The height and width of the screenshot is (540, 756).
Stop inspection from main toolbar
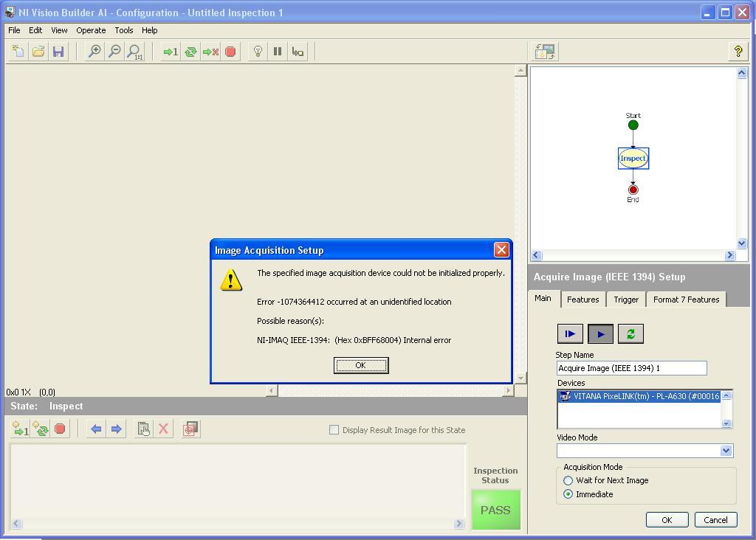(230, 52)
